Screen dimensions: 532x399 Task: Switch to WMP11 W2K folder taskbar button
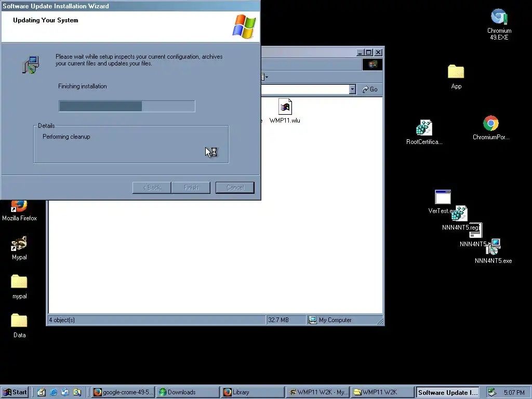pyautogui.click(x=382, y=392)
